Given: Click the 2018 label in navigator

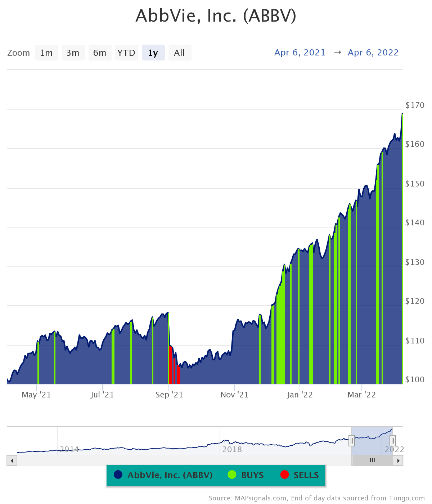Looking at the screenshot, I should [x=232, y=449].
